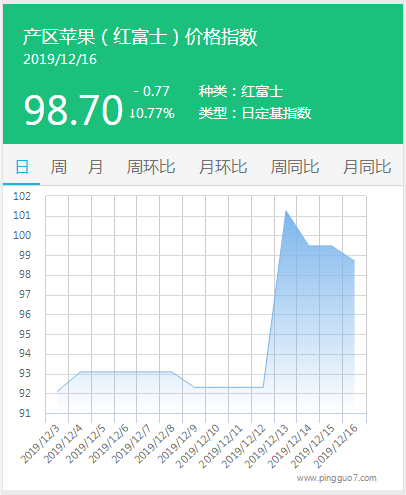Click the y-axis label 101
The image size is (406, 495).
(x=22, y=215)
